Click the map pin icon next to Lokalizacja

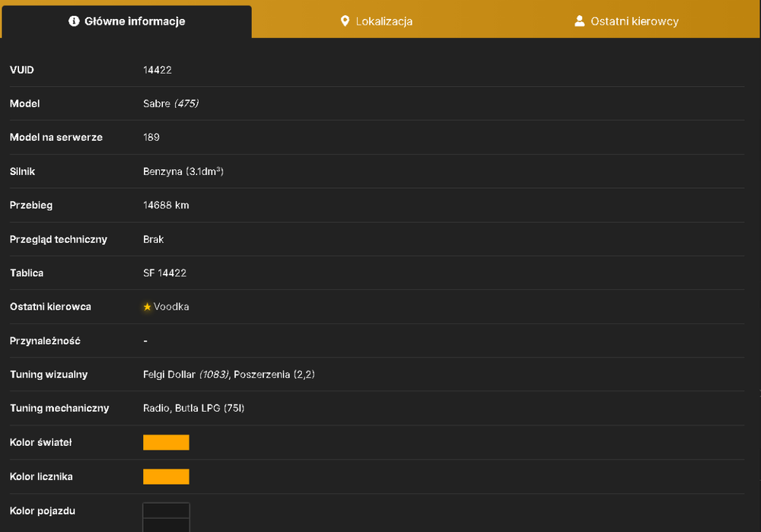tap(345, 21)
